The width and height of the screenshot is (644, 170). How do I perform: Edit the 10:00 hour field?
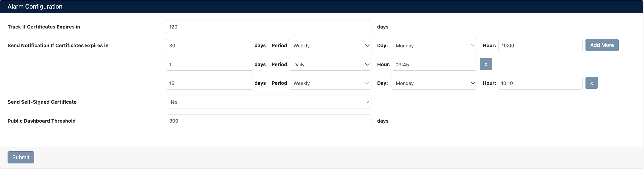(540, 46)
